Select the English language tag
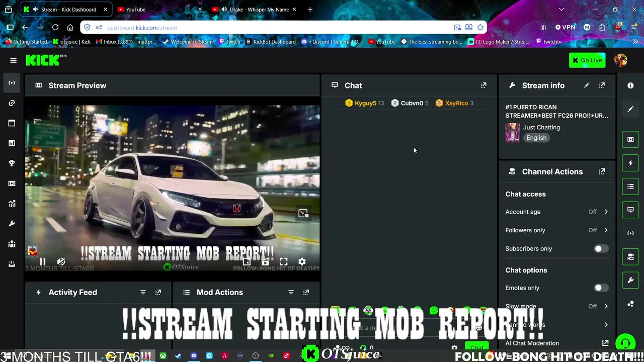This screenshot has width=644, height=362. pyautogui.click(x=536, y=138)
